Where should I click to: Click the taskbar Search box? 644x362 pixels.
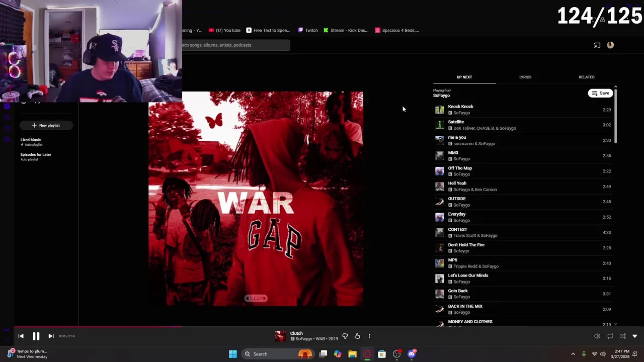click(x=278, y=354)
